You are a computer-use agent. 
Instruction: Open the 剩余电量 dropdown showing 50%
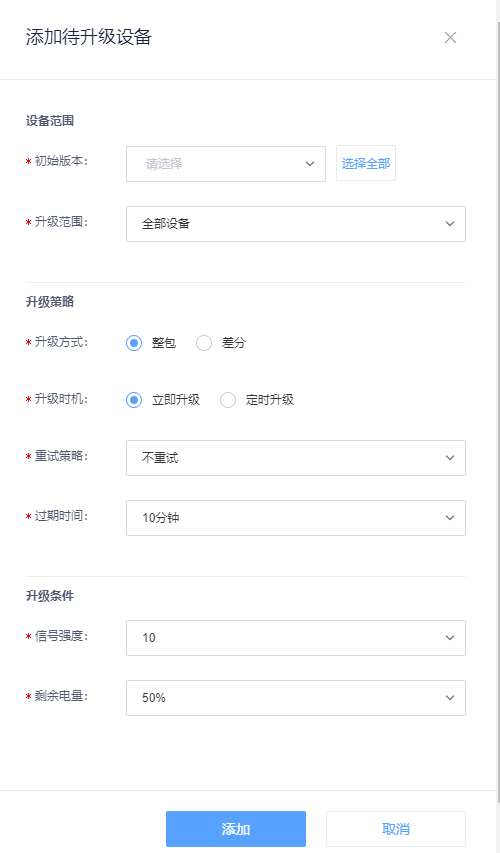pos(296,697)
